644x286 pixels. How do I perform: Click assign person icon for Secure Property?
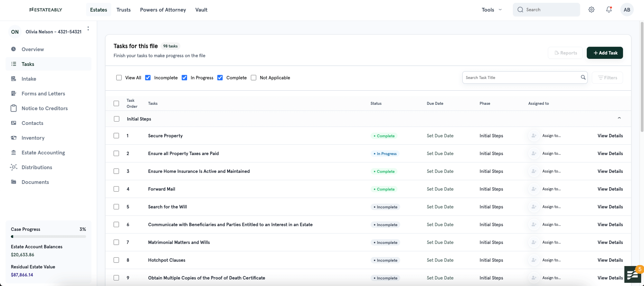(534, 136)
